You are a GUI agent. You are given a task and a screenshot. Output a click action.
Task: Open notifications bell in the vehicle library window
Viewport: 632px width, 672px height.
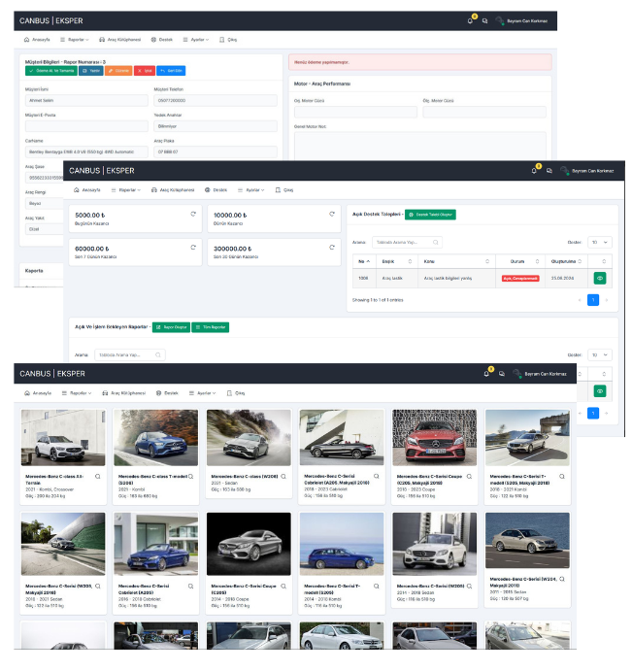coord(486,374)
